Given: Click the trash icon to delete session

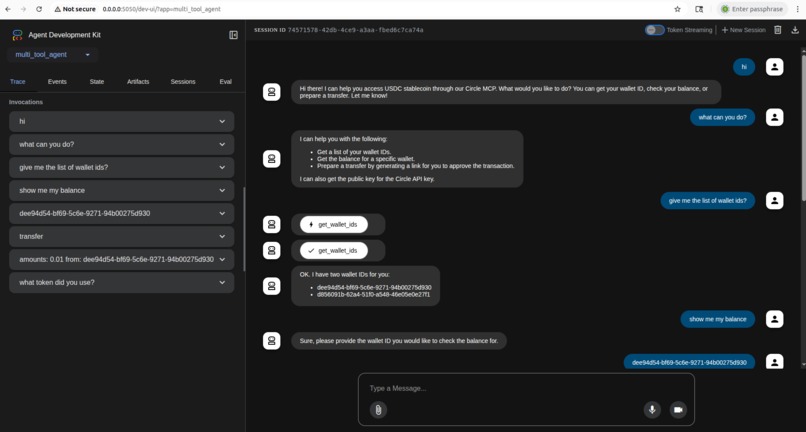Looking at the screenshot, I should point(778,30).
